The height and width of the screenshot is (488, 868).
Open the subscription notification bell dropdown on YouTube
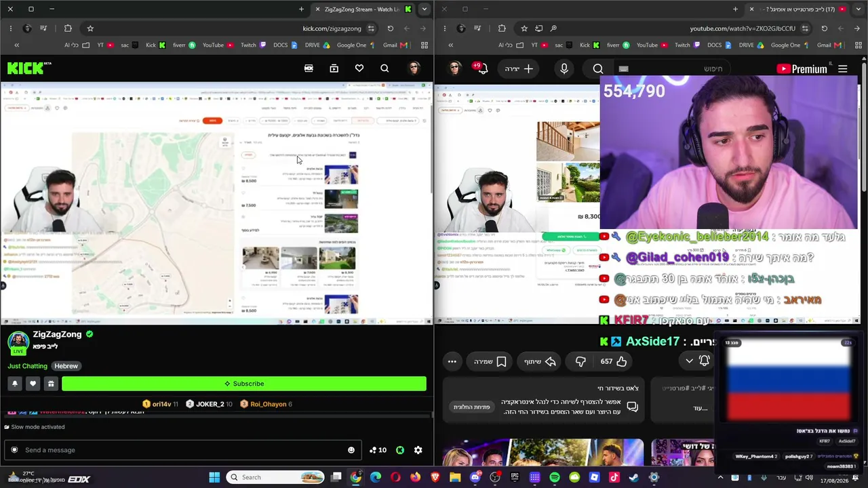pos(698,361)
